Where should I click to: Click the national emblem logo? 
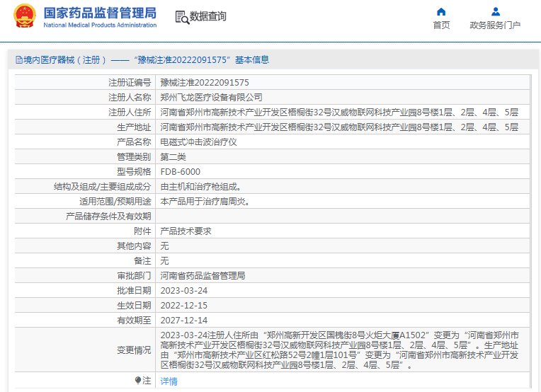[24, 16]
